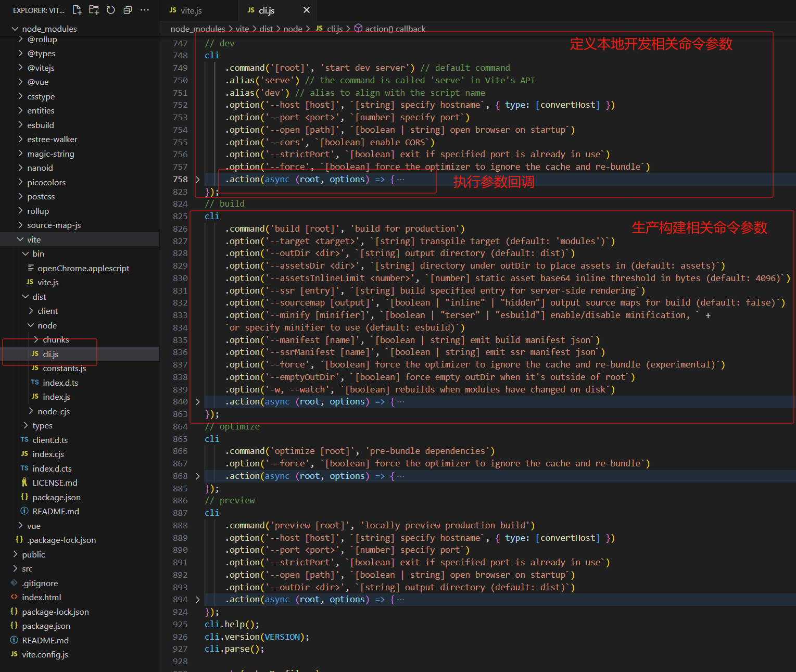Click the New File icon in Explorer header
The width and height of the screenshot is (796, 672).
[x=77, y=10]
